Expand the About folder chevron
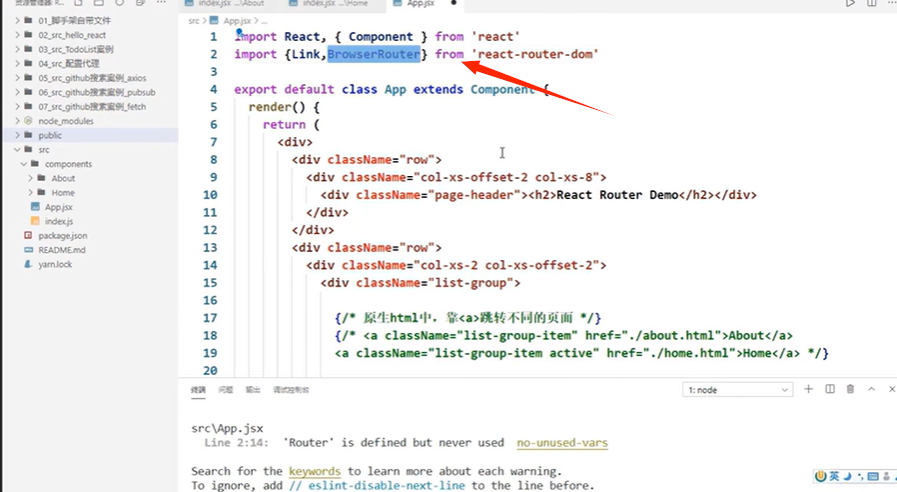The width and height of the screenshot is (897, 492). (31, 178)
